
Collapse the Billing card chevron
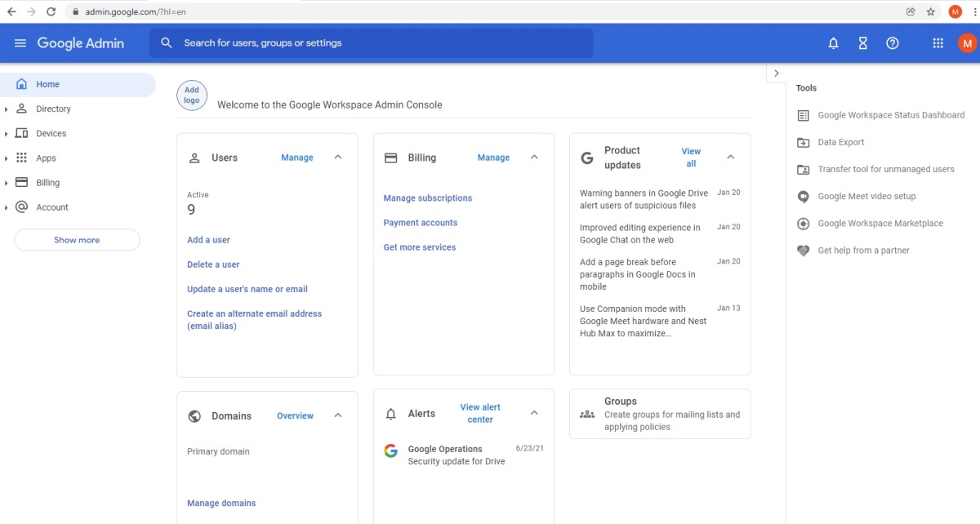[534, 158]
